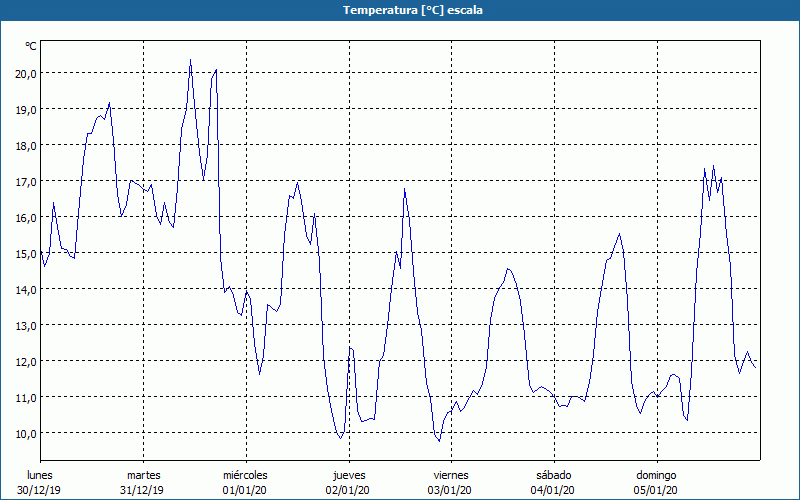Click the 17,0 y-axis value
This screenshot has height=500, width=800.
26,182
